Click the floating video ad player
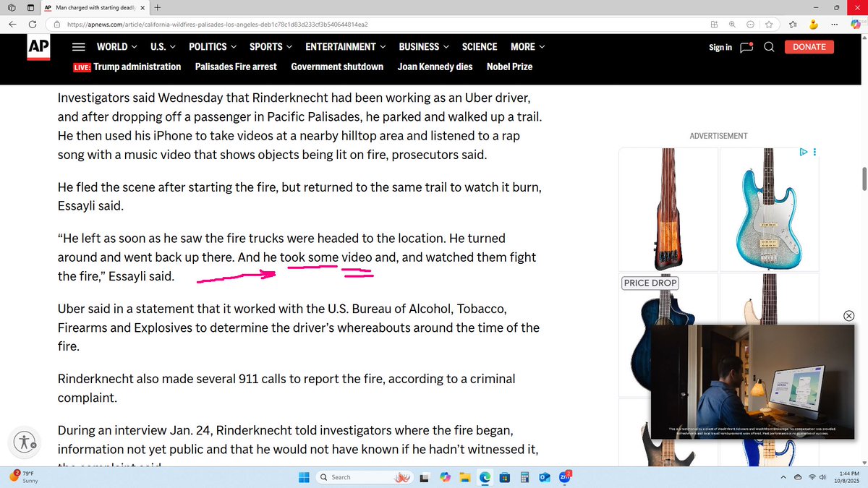 tap(752, 382)
